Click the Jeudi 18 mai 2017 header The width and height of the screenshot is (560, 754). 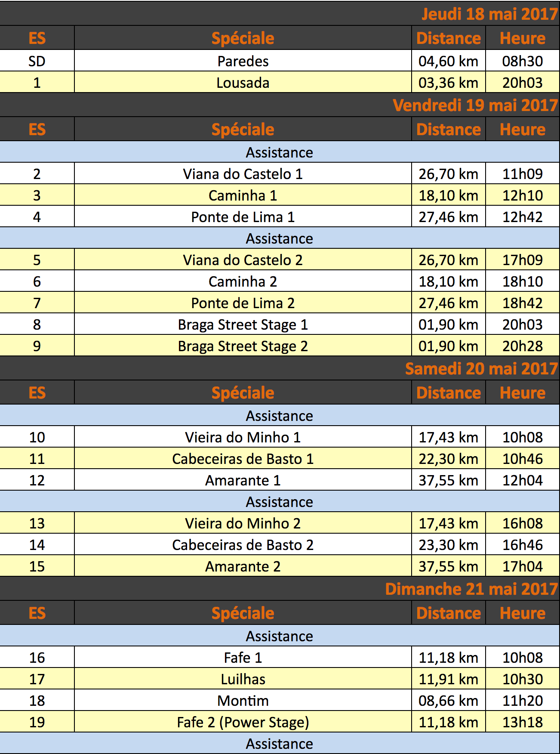click(490, 14)
